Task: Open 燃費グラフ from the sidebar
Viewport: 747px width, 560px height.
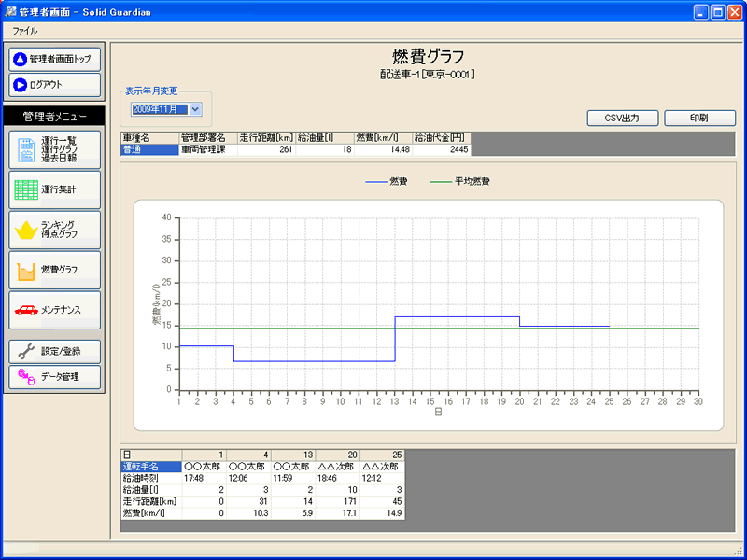Action: point(55,270)
